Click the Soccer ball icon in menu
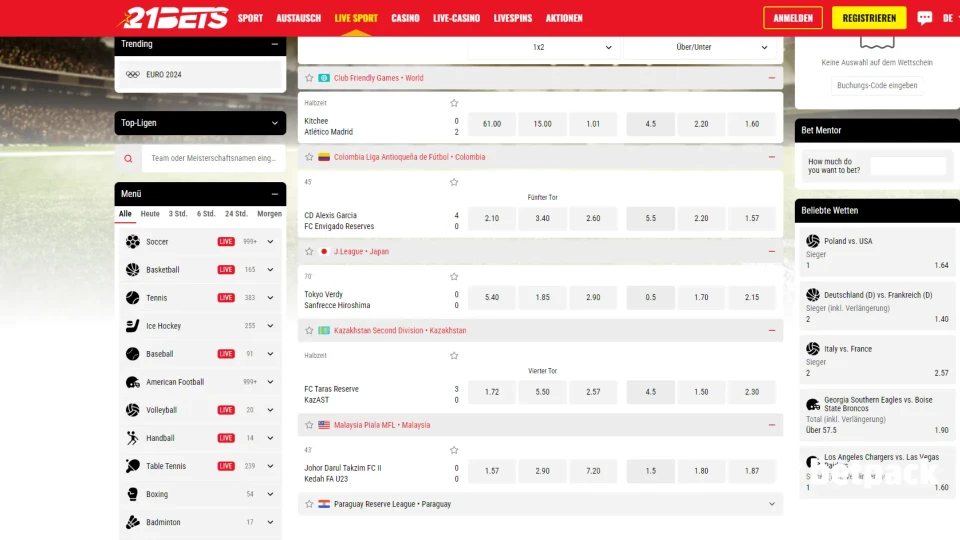Screen dimensions: 960x540 (x=132, y=241)
